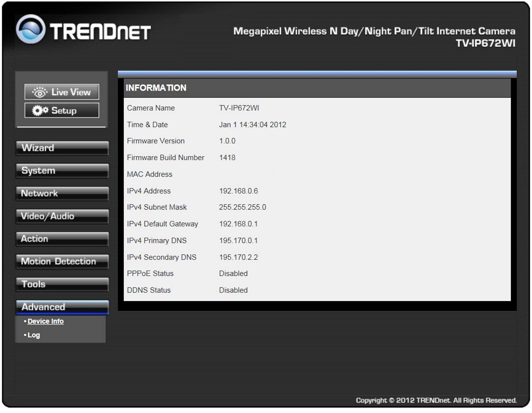The height and width of the screenshot is (413, 532).
Task: Select firmware build number 1418
Action: point(227,157)
